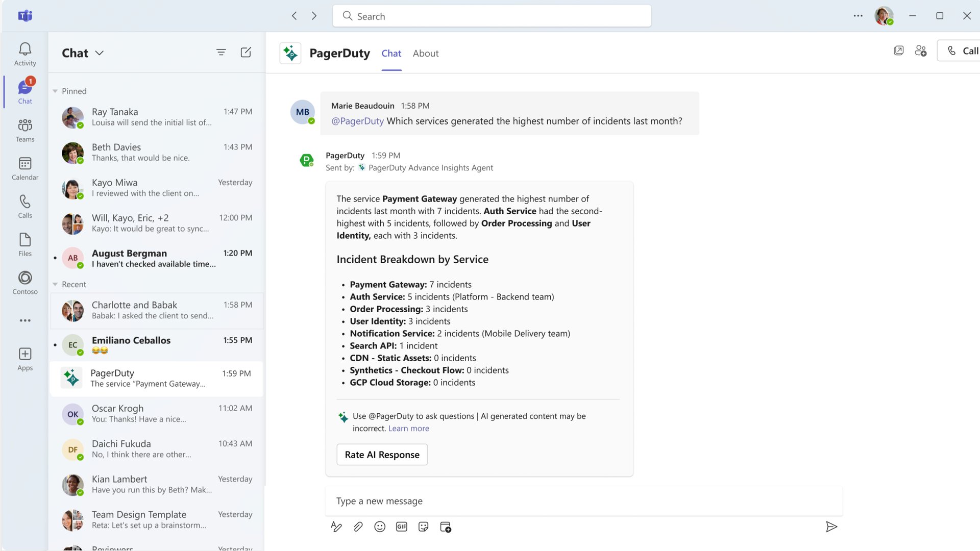Open chat with Oscar Krogh
Screen dimensions: 980x551
157,414
